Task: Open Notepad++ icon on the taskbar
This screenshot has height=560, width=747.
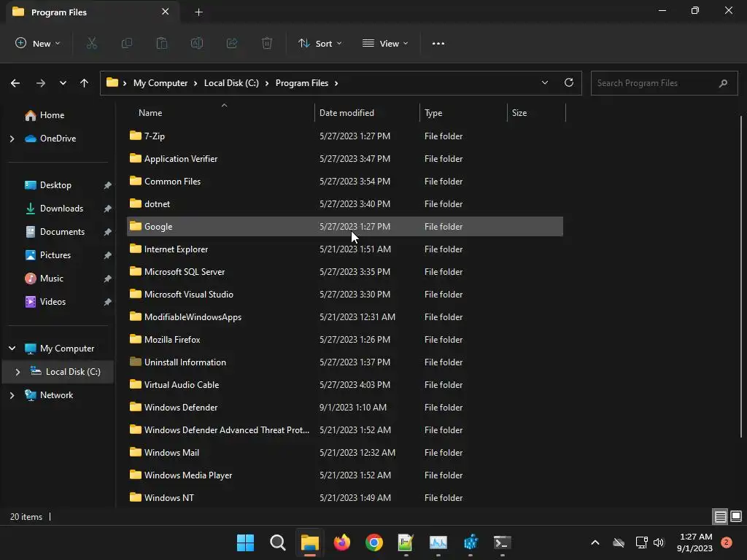Action: (x=406, y=542)
